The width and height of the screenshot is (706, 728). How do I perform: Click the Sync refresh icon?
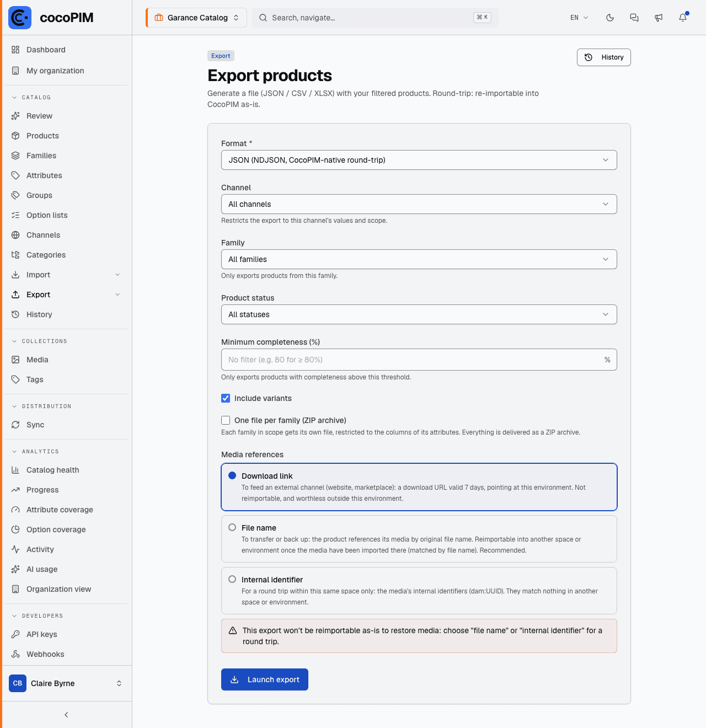(x=15, y=425)
